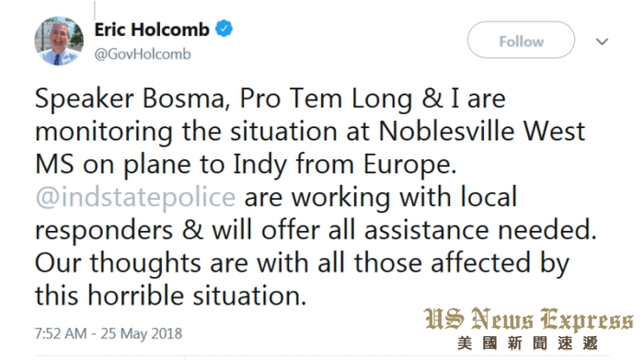Open the 7:52 AM - 25 May 2018 timestamp
644x360 pixels.
[109, 333]
